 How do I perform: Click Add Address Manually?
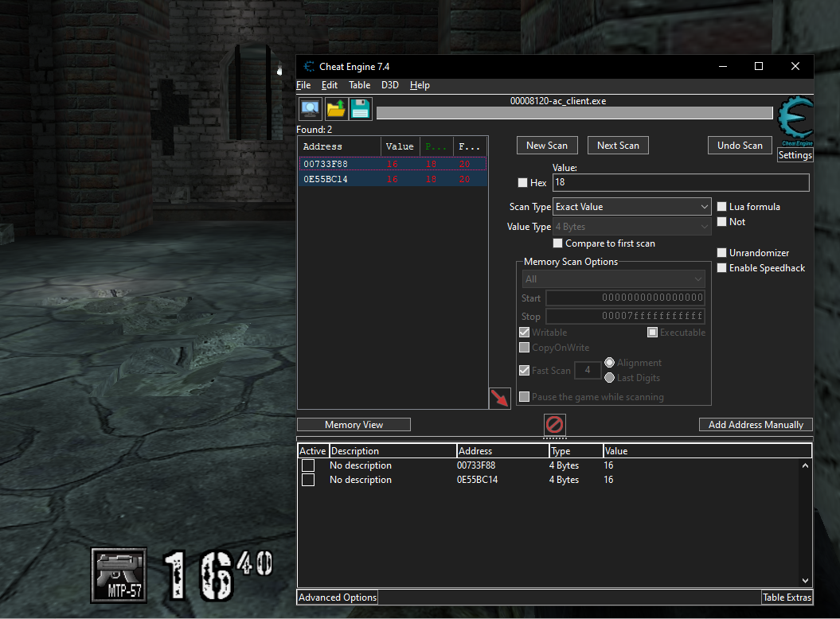pos(755,424)
